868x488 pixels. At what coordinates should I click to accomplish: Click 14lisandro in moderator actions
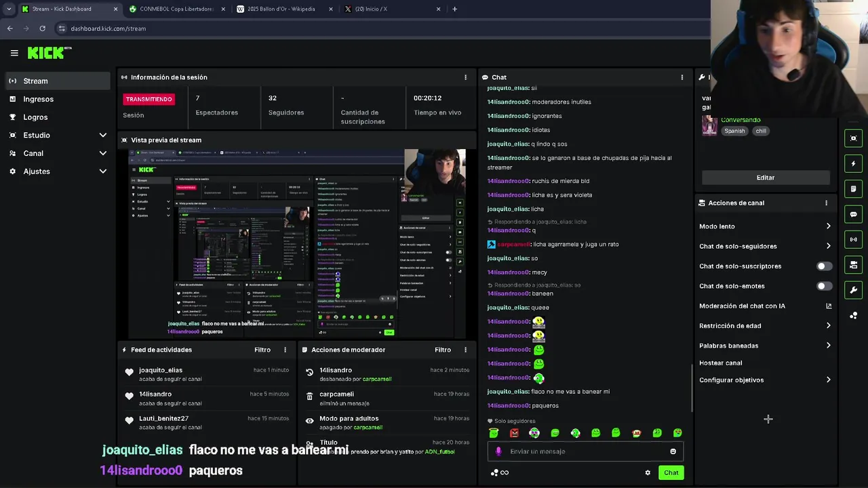[336, 370]
